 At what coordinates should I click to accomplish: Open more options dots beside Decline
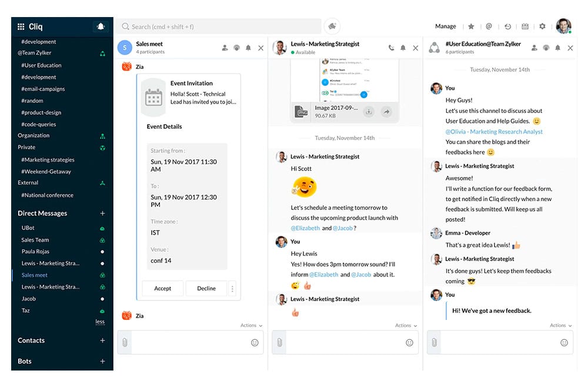pos(232,289)
